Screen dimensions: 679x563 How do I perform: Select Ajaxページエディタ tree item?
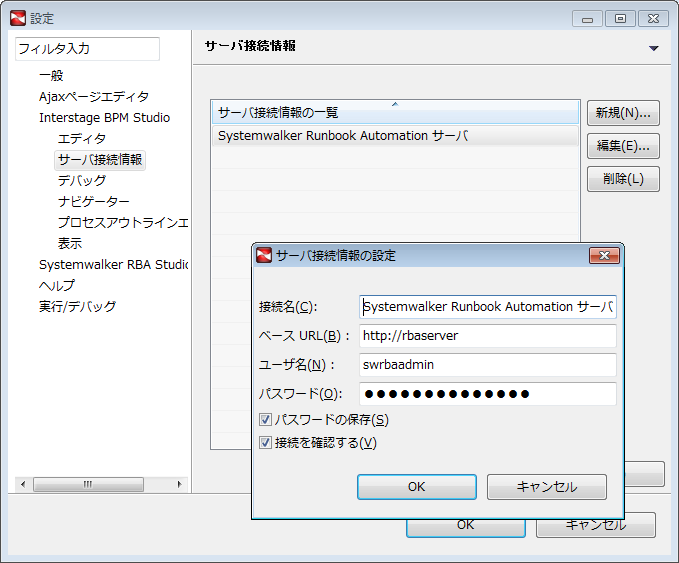click(94, 97)
